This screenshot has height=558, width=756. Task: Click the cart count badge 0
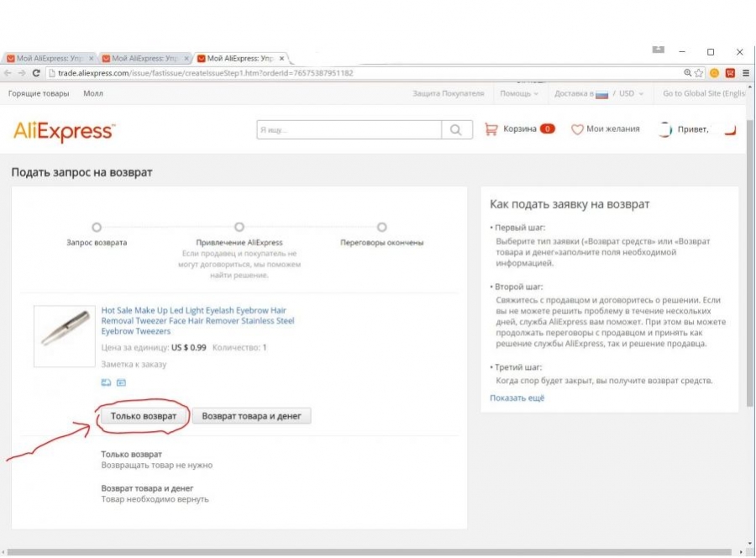click(547, 129)
